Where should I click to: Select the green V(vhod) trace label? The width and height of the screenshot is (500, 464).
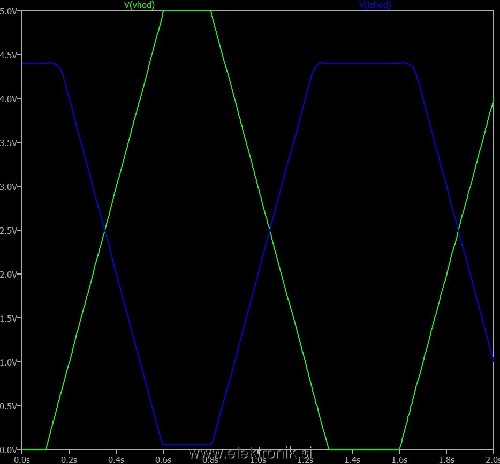point(140,5)
